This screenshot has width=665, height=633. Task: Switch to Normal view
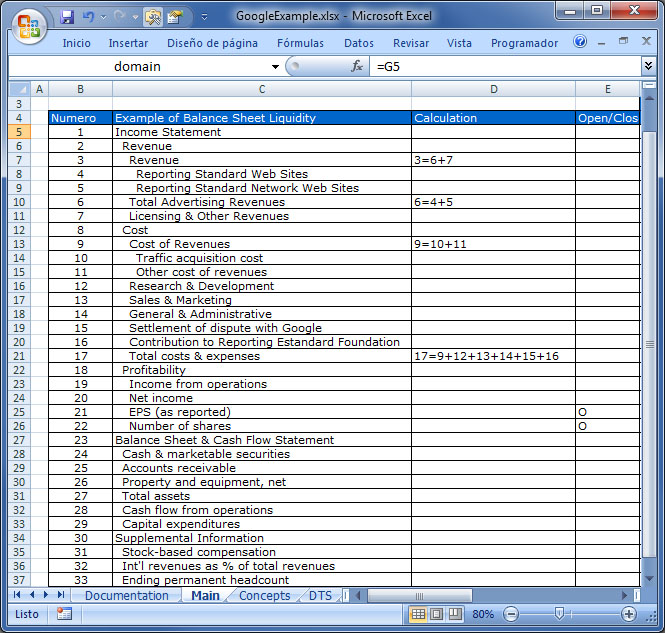pos(418,614)
